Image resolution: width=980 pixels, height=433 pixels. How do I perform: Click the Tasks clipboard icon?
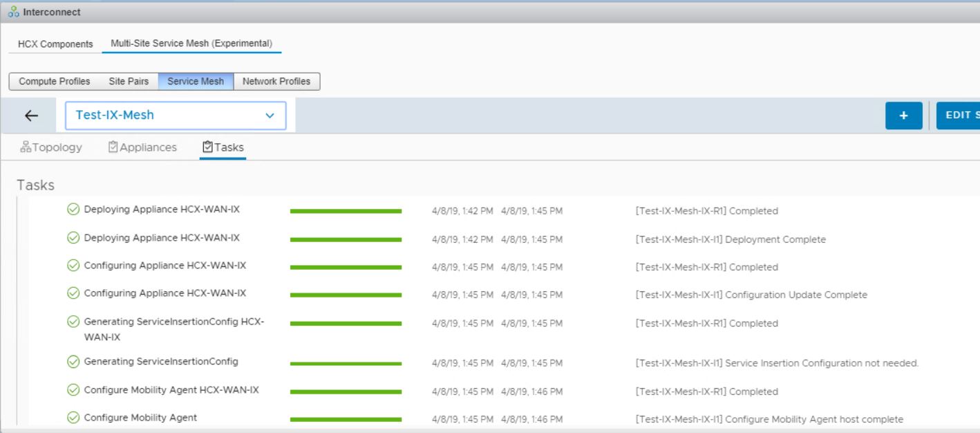pos(207,147)
